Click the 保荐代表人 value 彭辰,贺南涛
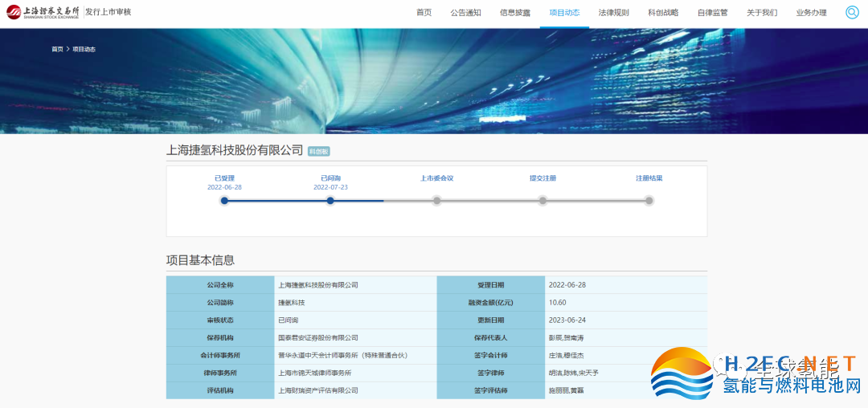 coord(567,338)
